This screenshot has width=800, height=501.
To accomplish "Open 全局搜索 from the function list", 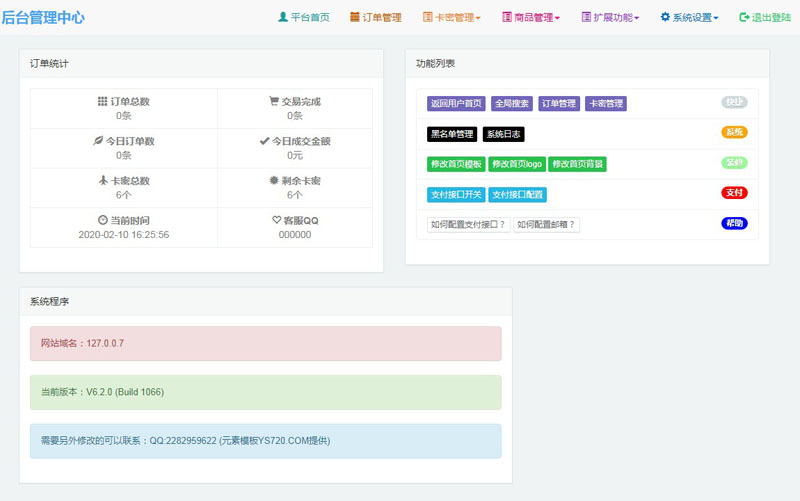I will point(512,104).
